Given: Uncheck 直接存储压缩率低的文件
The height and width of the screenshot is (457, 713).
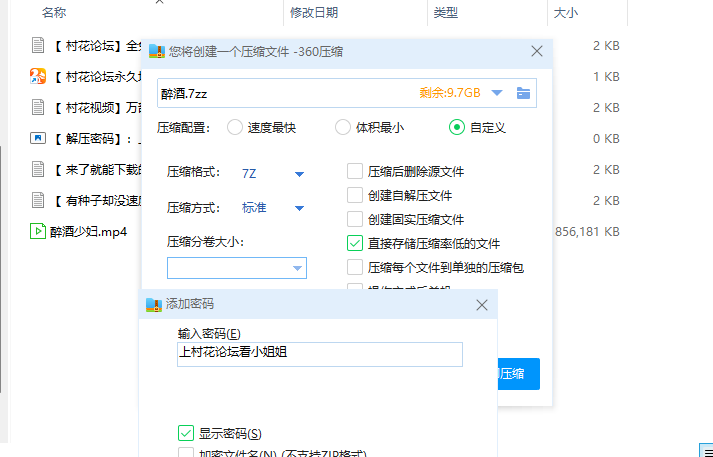Looking at the screenshot, I should (355, 243).
